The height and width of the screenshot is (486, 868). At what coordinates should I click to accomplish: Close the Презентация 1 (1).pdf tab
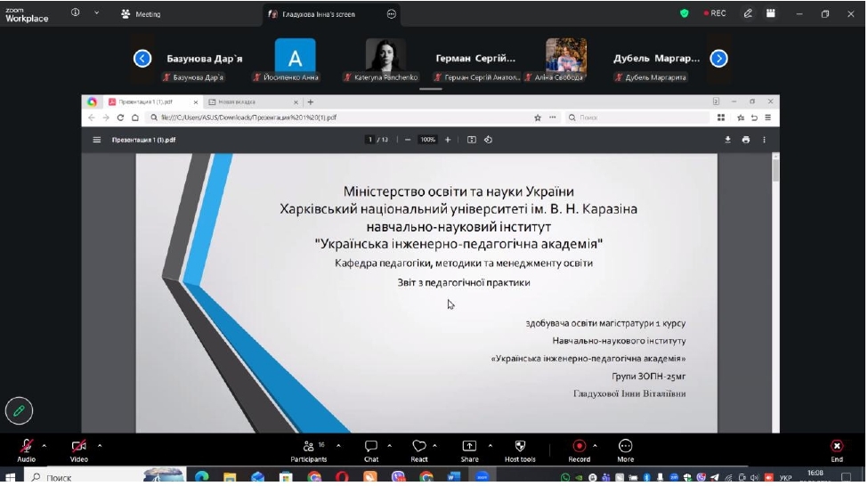pos(195,102)
